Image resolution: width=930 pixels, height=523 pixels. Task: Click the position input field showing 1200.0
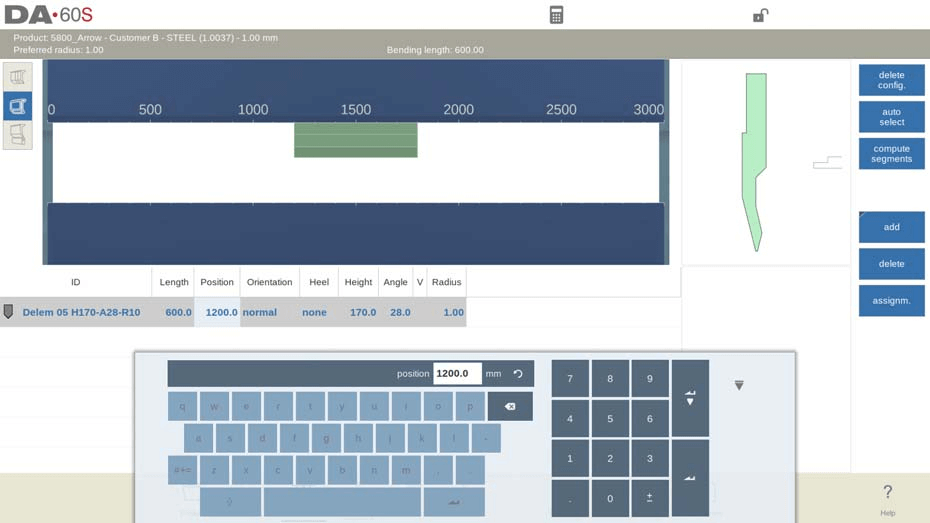pyautogui.click(x=456, y=374)
